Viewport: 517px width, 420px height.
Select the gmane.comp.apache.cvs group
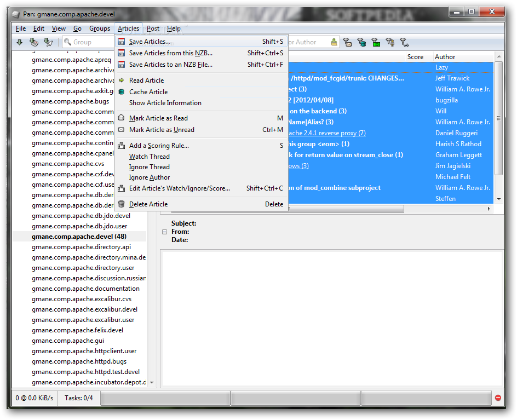coord(68,164)
